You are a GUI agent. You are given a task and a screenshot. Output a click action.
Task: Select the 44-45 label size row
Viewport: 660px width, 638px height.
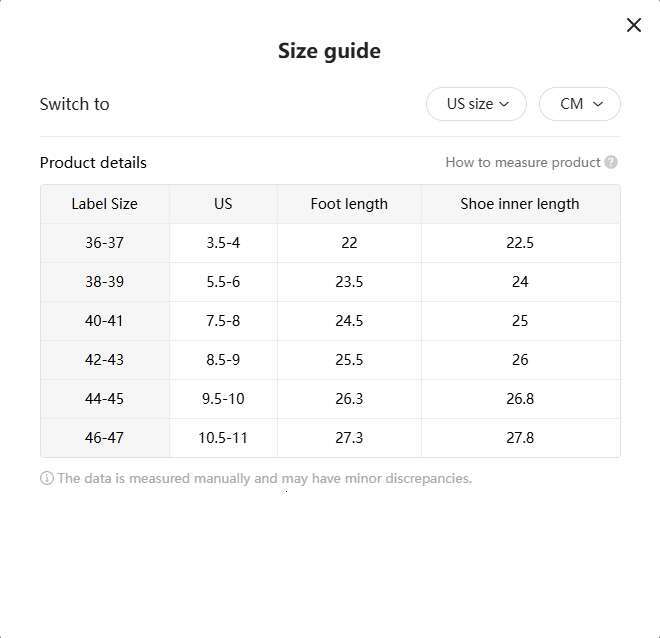click(104, 399)
